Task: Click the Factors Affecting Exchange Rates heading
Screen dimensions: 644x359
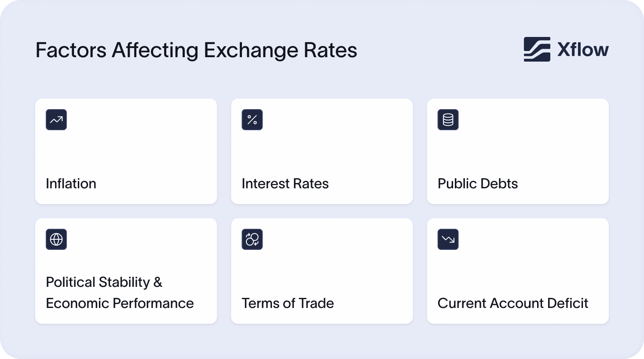Action: (196, 50)
